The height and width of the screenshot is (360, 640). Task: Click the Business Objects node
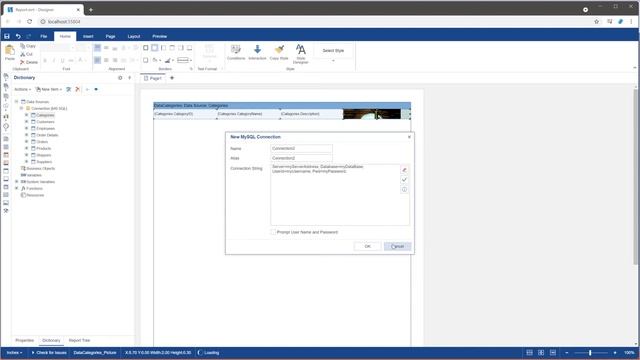coord(38,168)
